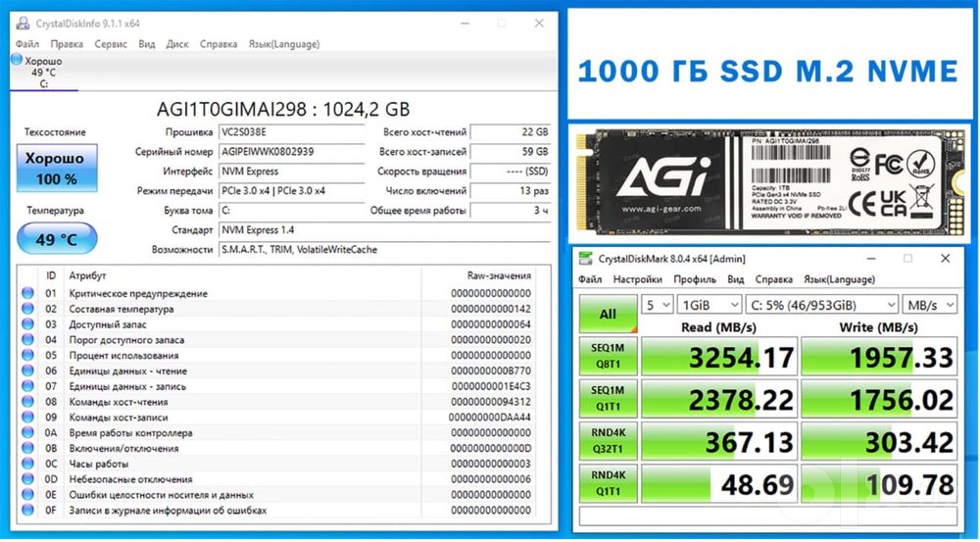The image size is (980, 542).
Task: Open Язык(Language) menu in CrystalDiskMark
Action: pos(840,279)
